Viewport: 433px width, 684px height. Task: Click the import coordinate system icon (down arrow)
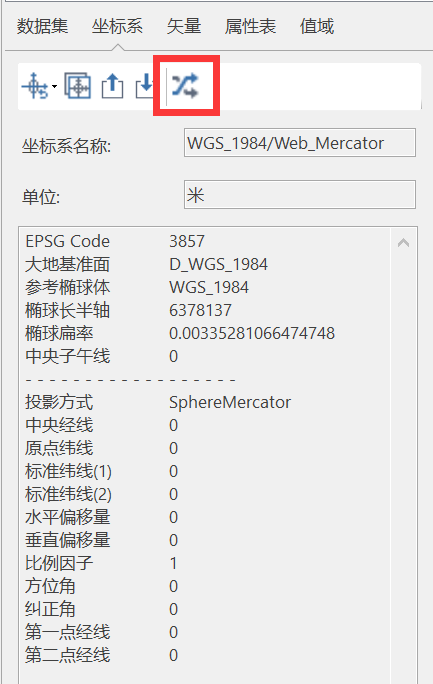coord(144,86)
